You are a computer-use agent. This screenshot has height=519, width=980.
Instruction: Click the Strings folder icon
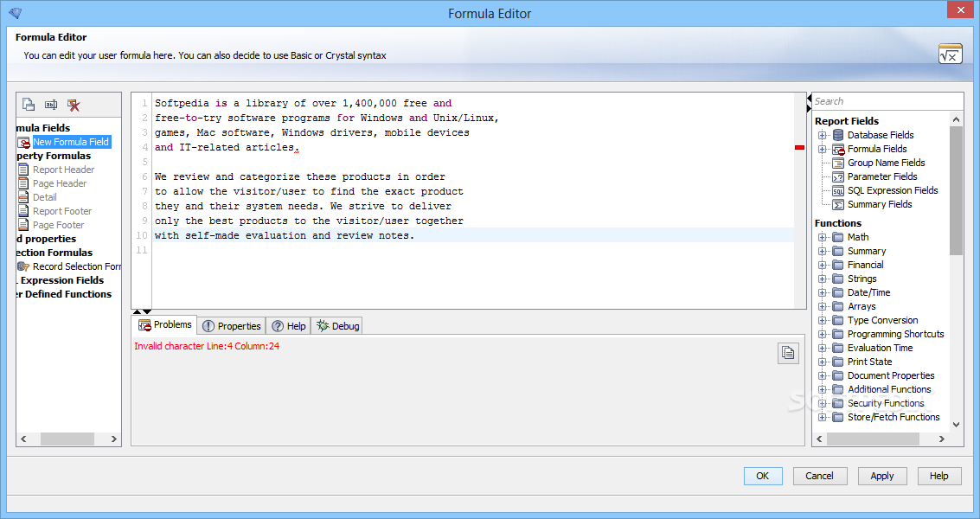click(x=838, y=279)
